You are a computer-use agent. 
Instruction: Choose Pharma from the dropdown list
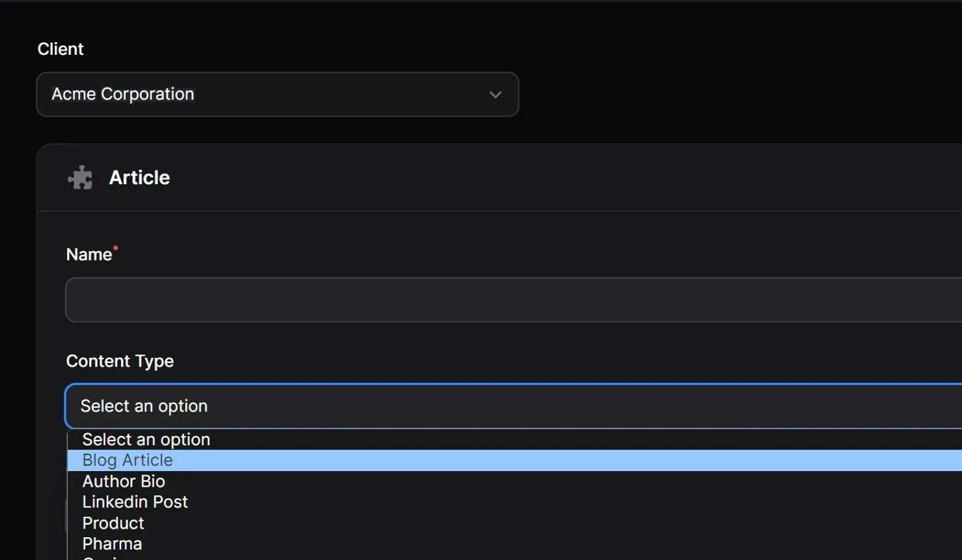tap(113, 544)
